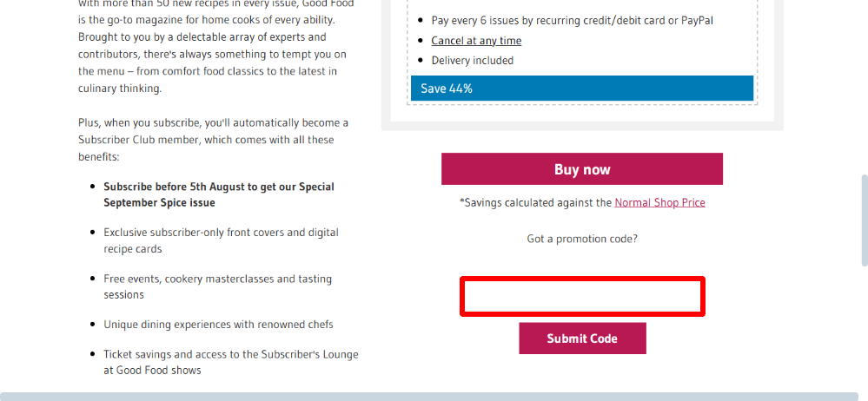This screenshot has height=401, width=868.
Task: Click the free events and masterclasses bullet
Action: [x=217, y=286]
